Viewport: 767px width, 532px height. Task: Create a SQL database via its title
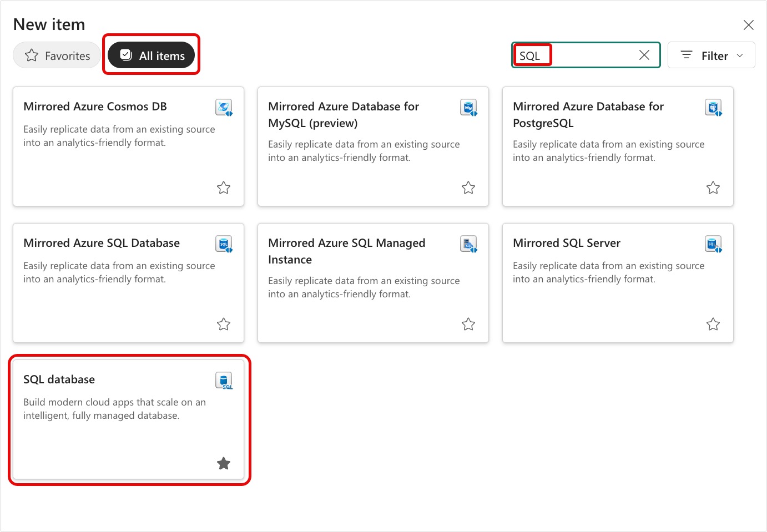[x=59, y=379]
